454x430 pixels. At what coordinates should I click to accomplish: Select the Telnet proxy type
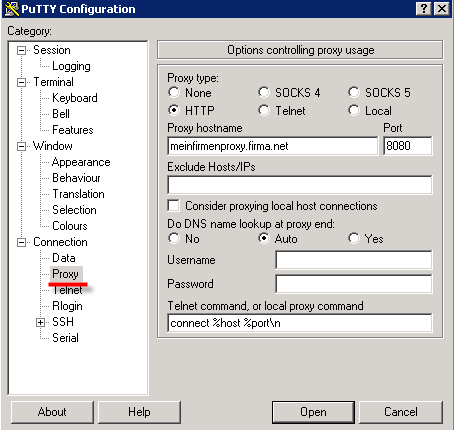(x=264, y=110)
